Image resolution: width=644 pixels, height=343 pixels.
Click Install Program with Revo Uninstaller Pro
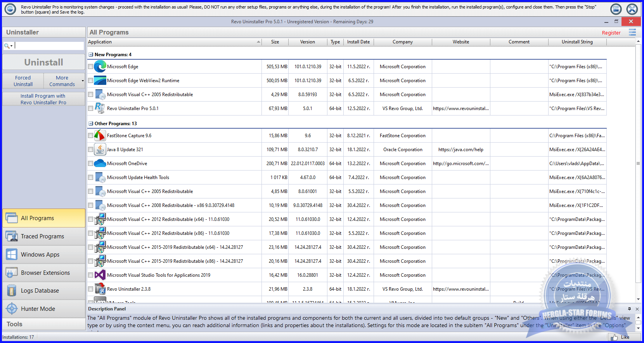tap(44, 99)
